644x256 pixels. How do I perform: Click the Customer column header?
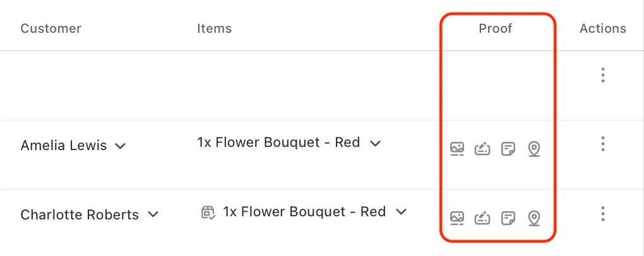51,28
